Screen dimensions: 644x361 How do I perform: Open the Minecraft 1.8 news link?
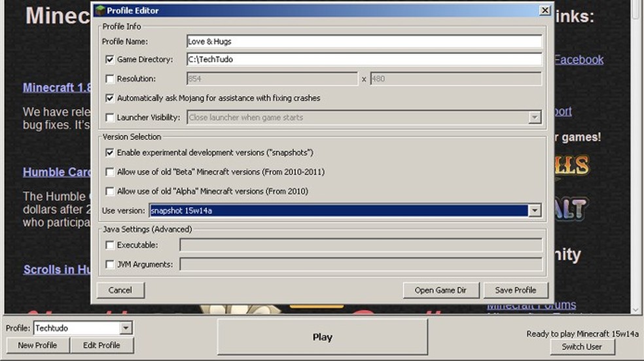[x=57, y=88]
